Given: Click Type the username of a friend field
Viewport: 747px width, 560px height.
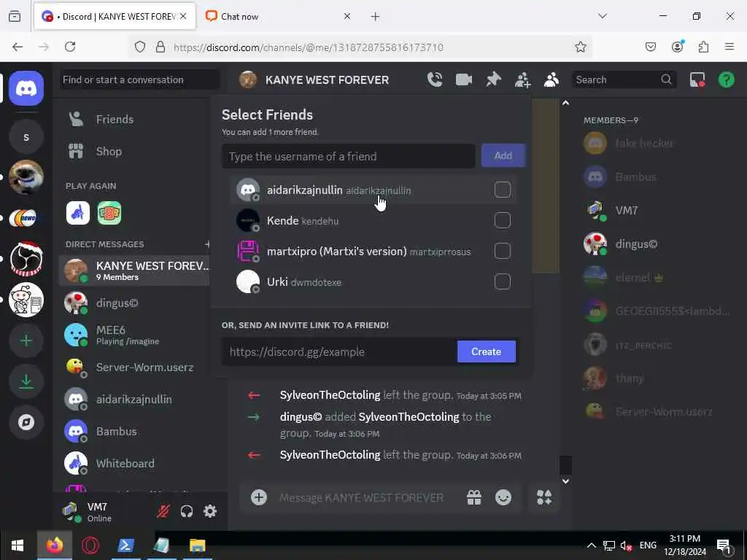Looking at the screenshot, I should pos(348,156).
